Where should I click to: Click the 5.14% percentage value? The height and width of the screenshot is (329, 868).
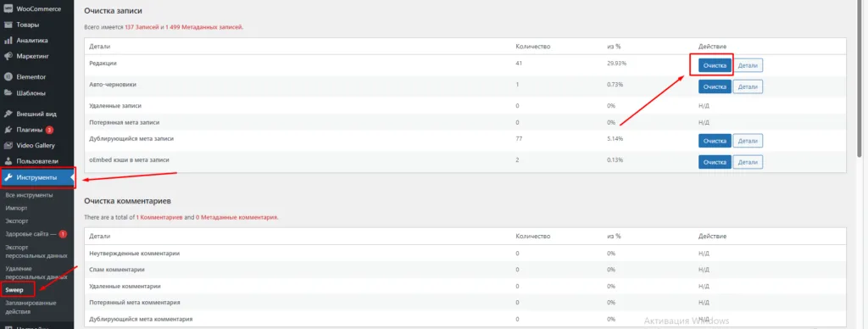(x=615, y=138)
